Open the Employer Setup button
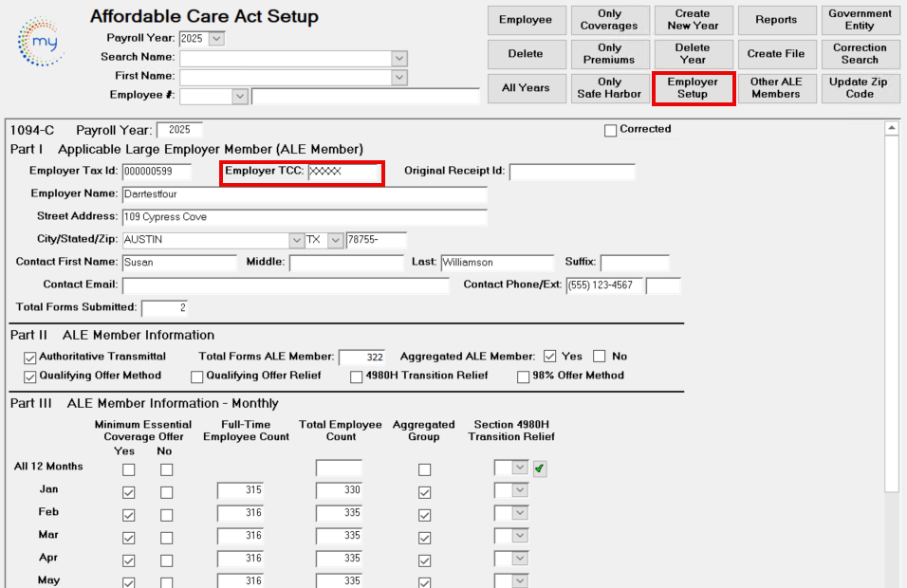The image size is (907, 588). 693,88
